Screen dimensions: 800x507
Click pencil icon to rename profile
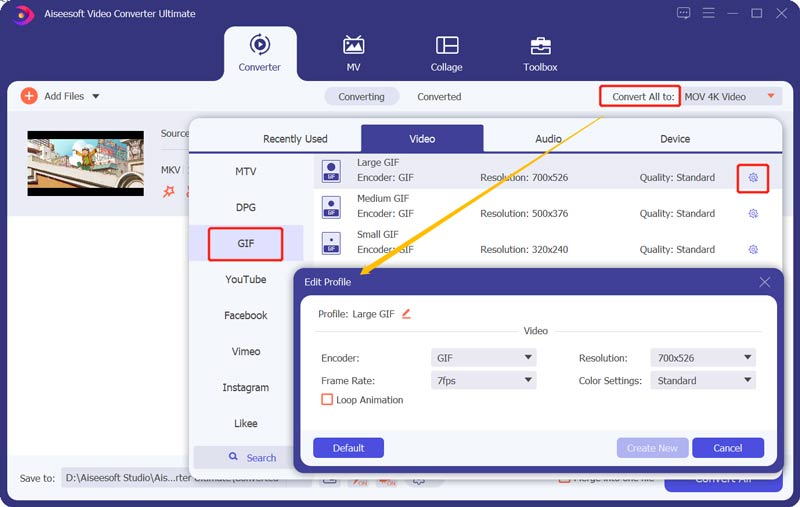[x=406, y=314]
